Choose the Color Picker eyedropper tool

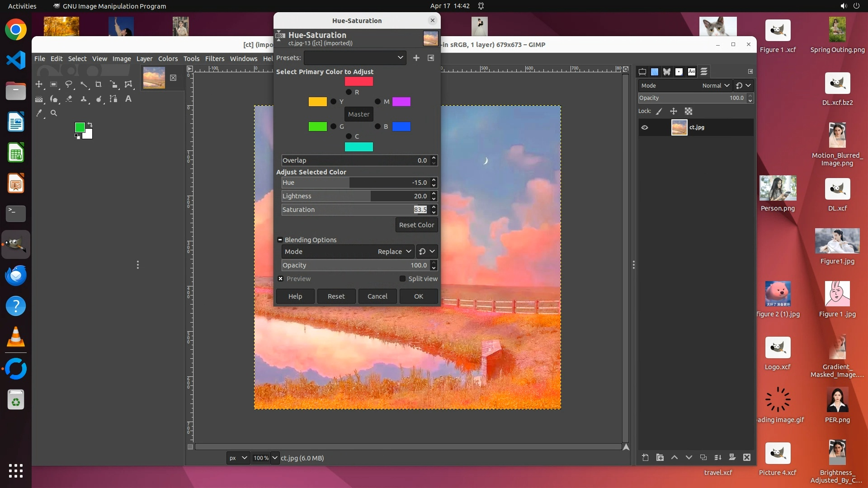[x=39, y=113]
